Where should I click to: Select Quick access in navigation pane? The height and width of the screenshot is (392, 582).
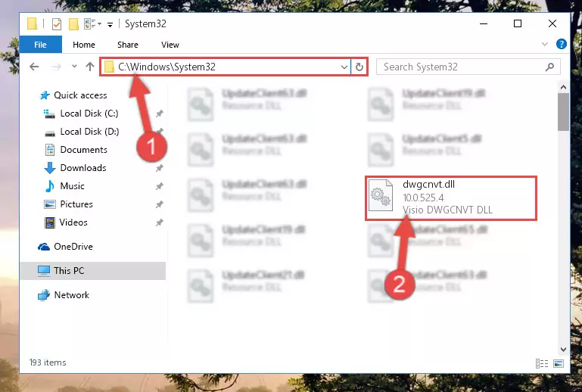coord(80,95)
